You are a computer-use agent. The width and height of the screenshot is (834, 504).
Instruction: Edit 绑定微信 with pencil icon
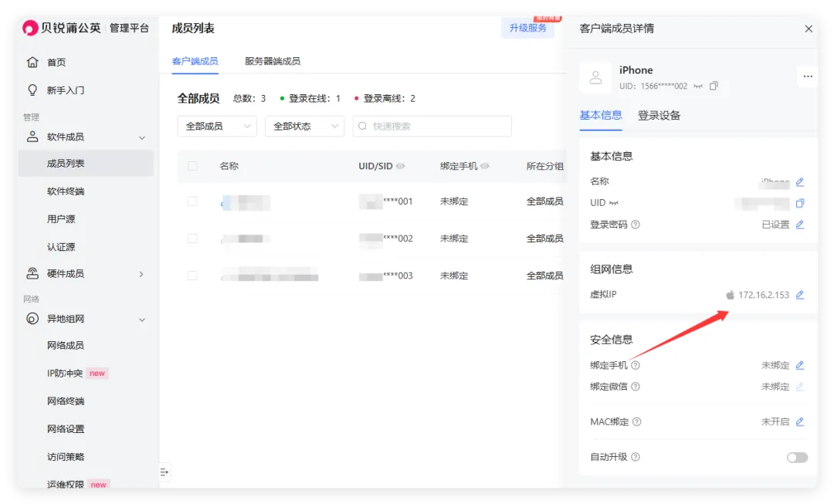point(800,387)
